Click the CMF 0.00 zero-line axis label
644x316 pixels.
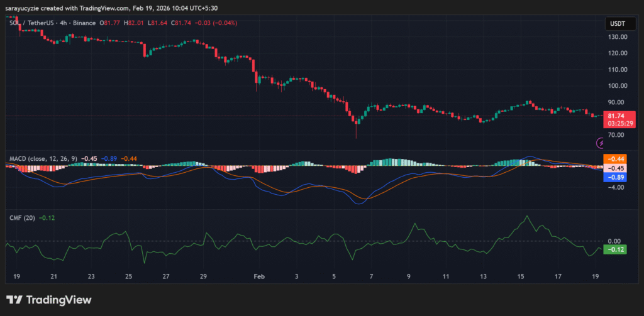[x=613, y=241]
